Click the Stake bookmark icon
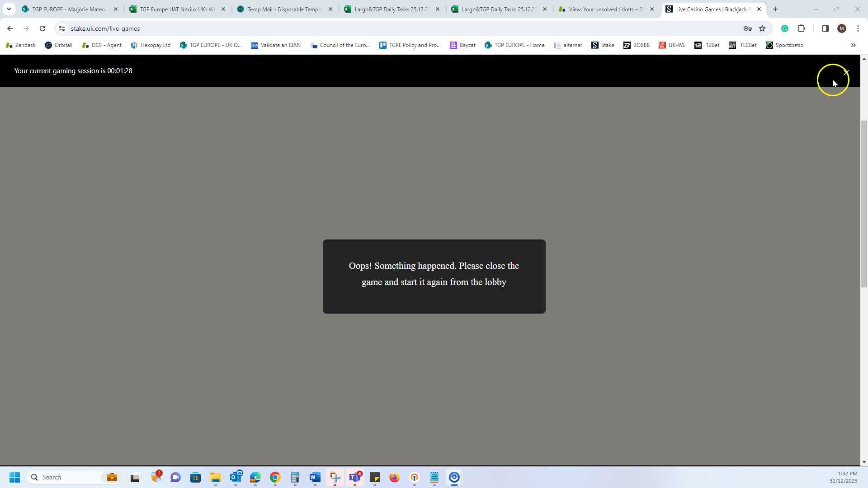Screen dimensions: 868x488 coord(595,45)
